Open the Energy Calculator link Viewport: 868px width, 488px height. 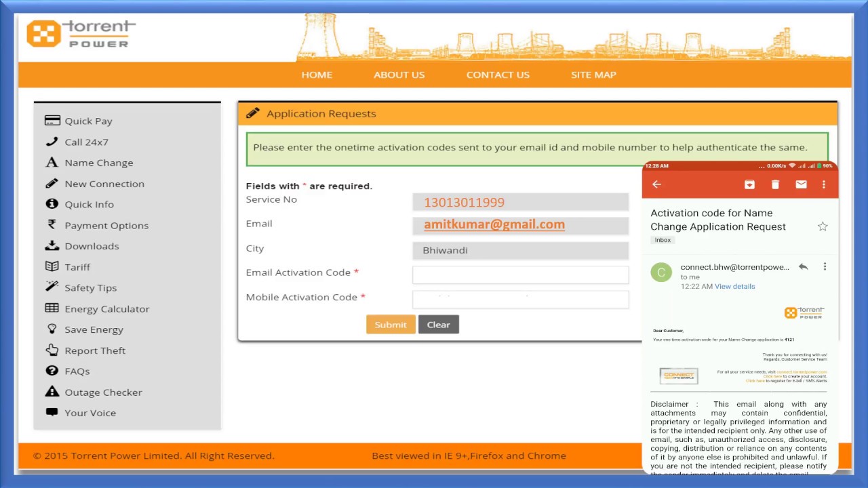pos(106,308)
